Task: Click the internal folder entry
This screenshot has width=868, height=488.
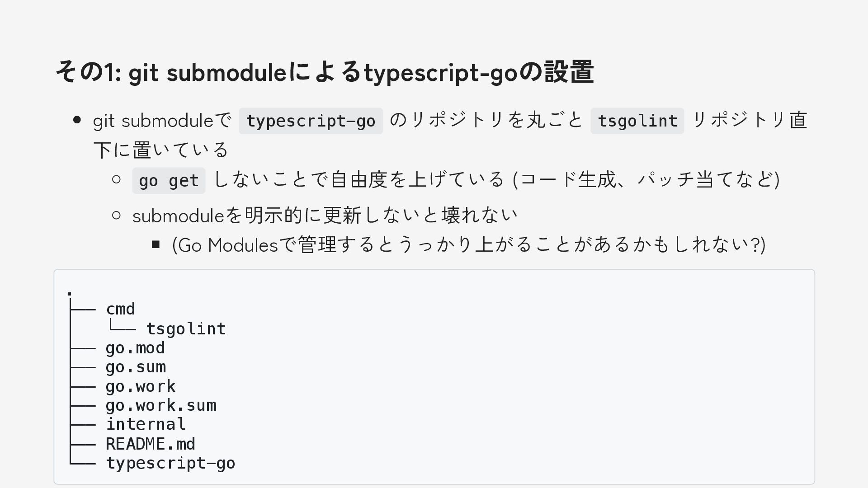Action: 146,424
